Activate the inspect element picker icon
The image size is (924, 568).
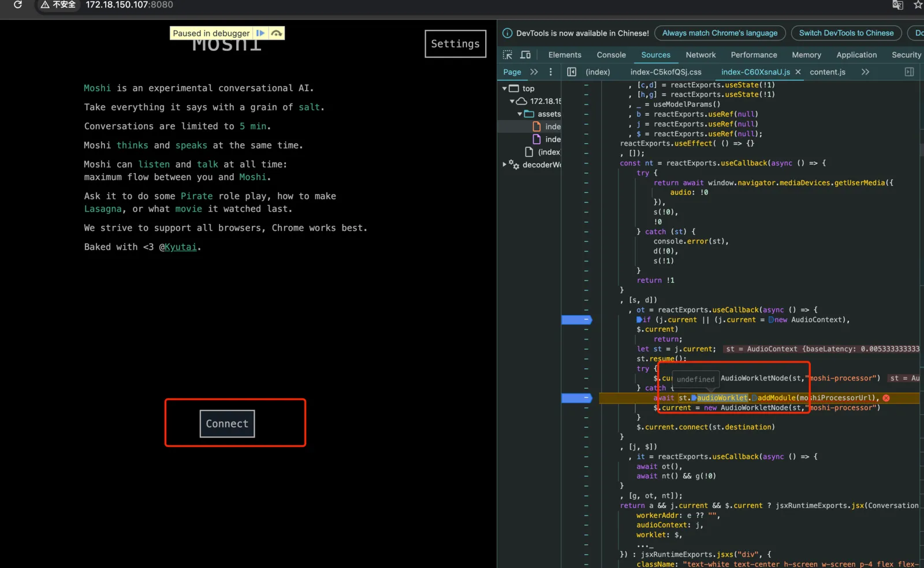click(508, 55)
